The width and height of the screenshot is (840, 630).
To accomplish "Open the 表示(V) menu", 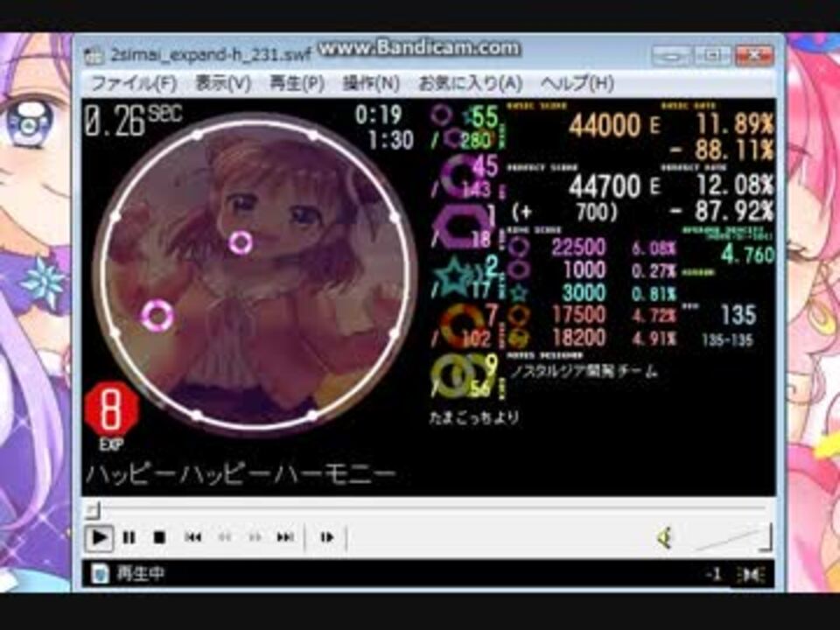I will (x=223, y=83).
